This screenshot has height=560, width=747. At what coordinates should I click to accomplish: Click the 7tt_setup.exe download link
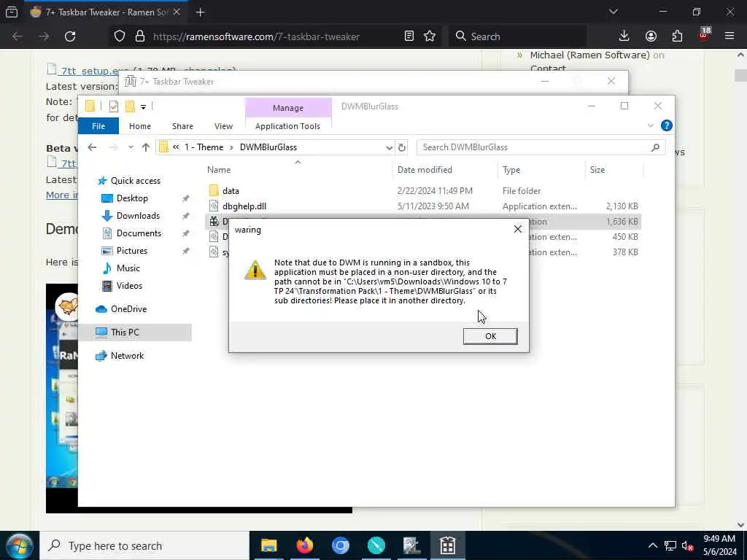[88, 71]
